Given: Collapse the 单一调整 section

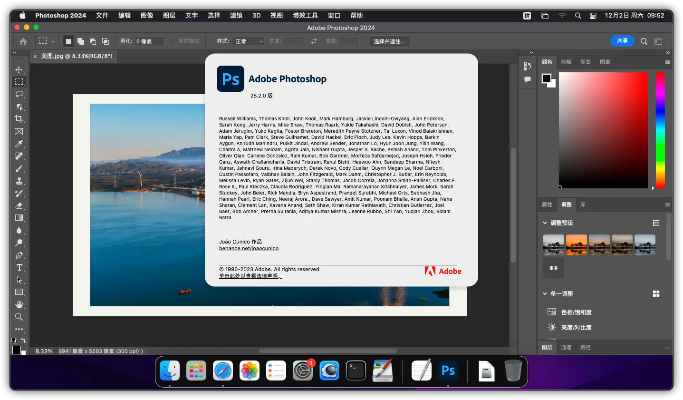Looking at the screenshot, I should click(547, 292).
